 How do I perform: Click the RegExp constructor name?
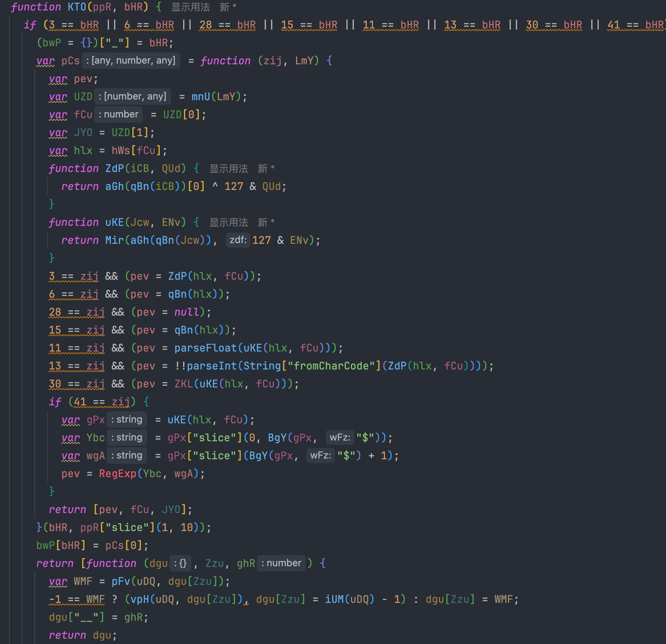click(x=117, y=474)
